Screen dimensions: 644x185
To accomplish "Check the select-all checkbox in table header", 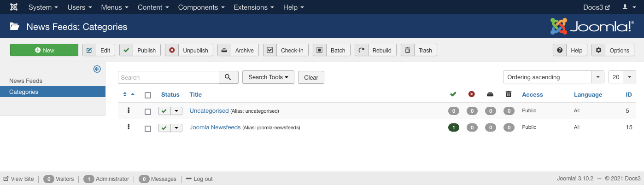I will pos(148,95).
